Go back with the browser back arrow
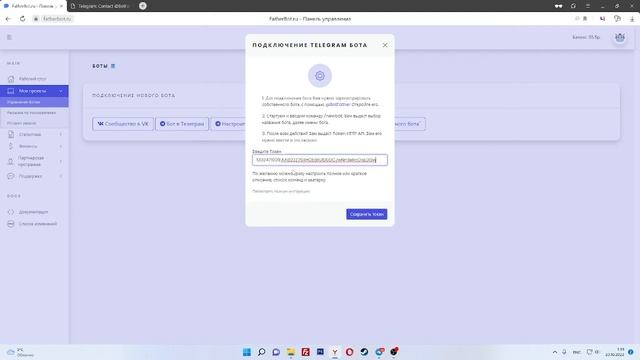Screen dimensions: 640x360 coord(8,19)
